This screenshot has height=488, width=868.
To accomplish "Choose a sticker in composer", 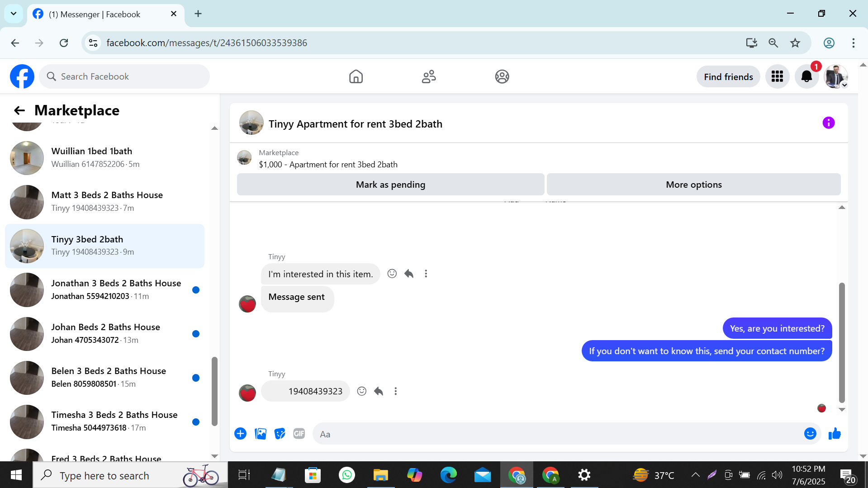I will pos(280,434).
